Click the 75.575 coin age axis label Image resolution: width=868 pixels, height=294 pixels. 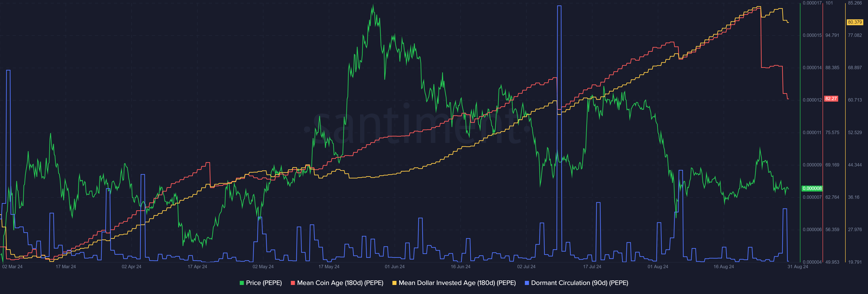(x=832, y=133)
